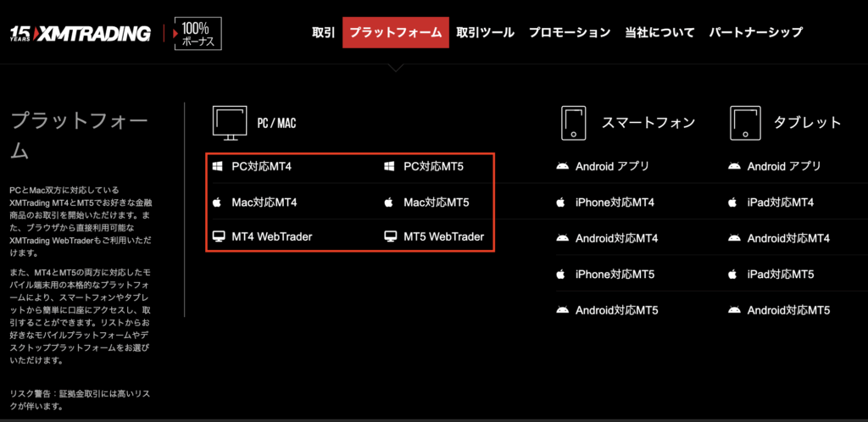Open the 当社について menu
The width and height of the screenshot is (868, 422).
659,33
